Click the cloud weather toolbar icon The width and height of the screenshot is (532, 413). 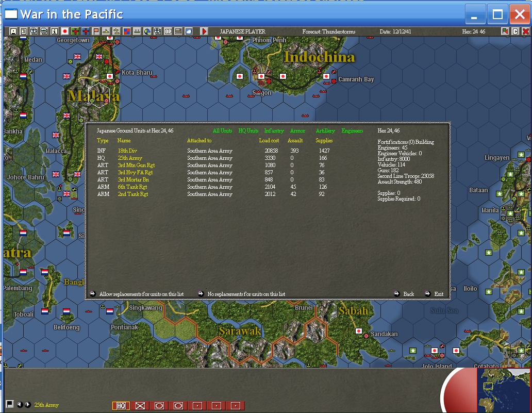[189, 31]
